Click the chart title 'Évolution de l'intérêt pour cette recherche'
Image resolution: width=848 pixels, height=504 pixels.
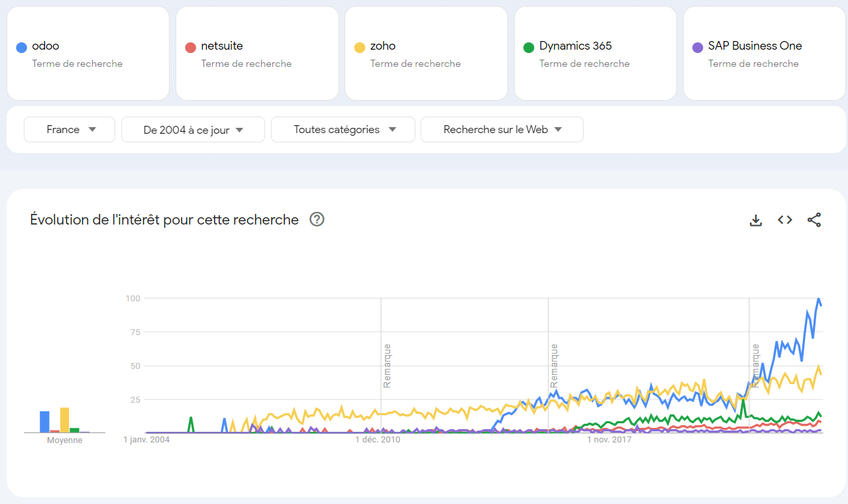click(164, 220)
